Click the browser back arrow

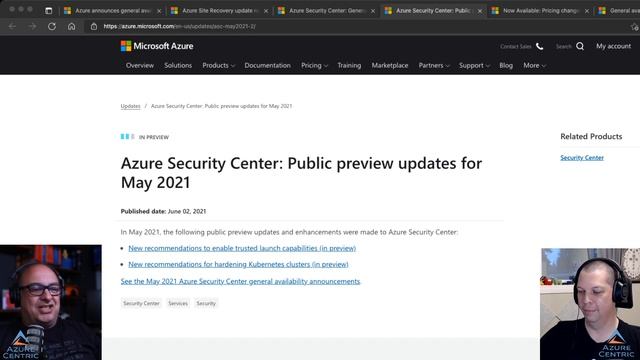12,26
